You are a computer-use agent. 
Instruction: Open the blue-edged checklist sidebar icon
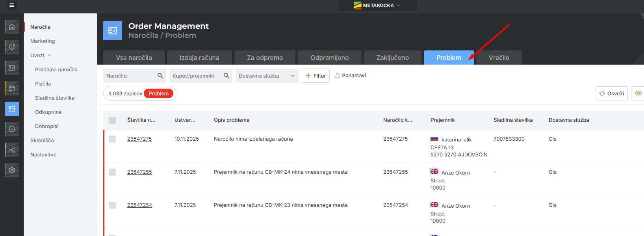click(x=12, y=68)
